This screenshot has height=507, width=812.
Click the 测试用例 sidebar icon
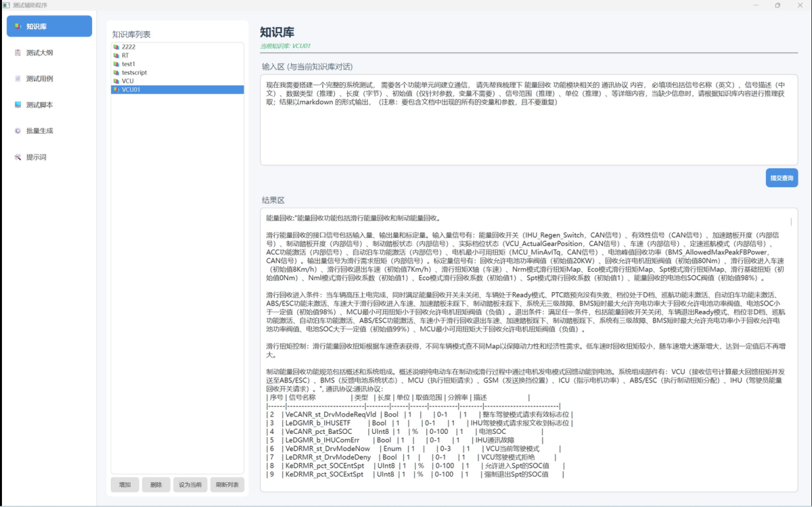[x=18, y=79]
